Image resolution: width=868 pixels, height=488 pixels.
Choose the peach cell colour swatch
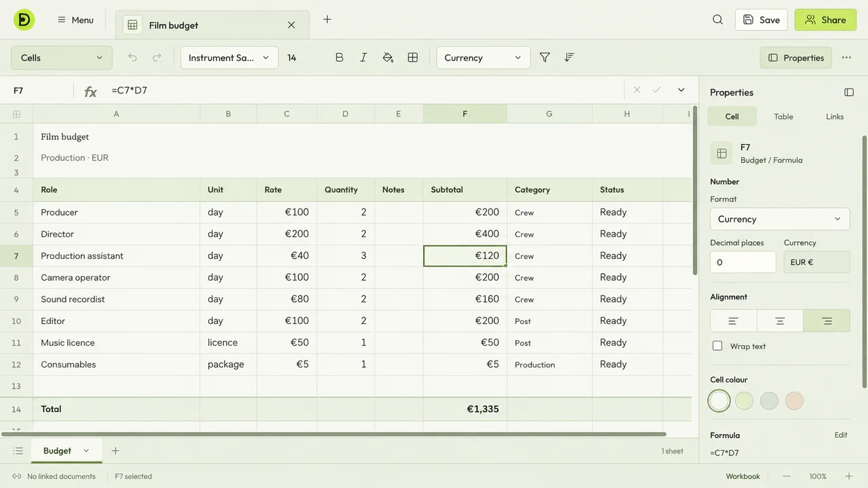(x=794, y=401)
